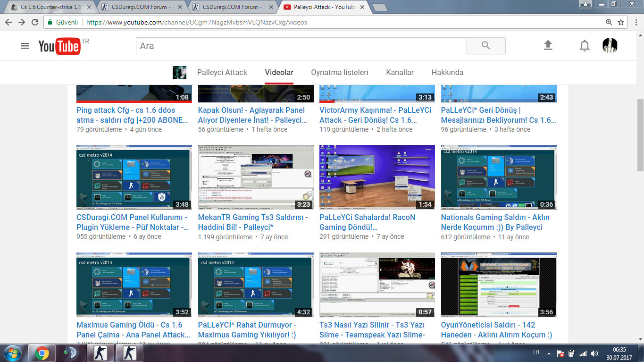Click the search magnifier button
Image resolution: width=644 pixels, height=362 pixels.
[486, 46]
